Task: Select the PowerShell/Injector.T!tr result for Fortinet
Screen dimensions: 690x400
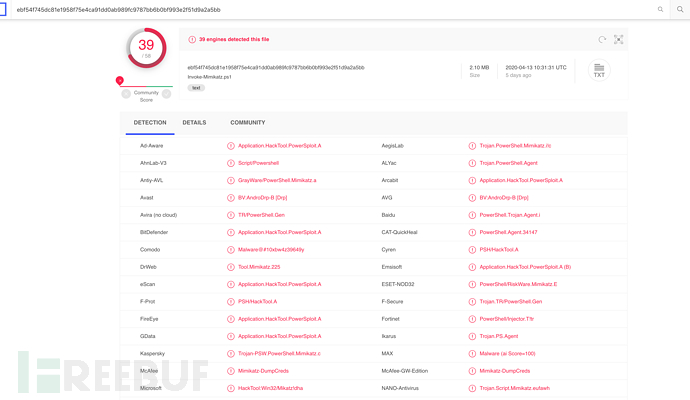Action: point(506,319)
